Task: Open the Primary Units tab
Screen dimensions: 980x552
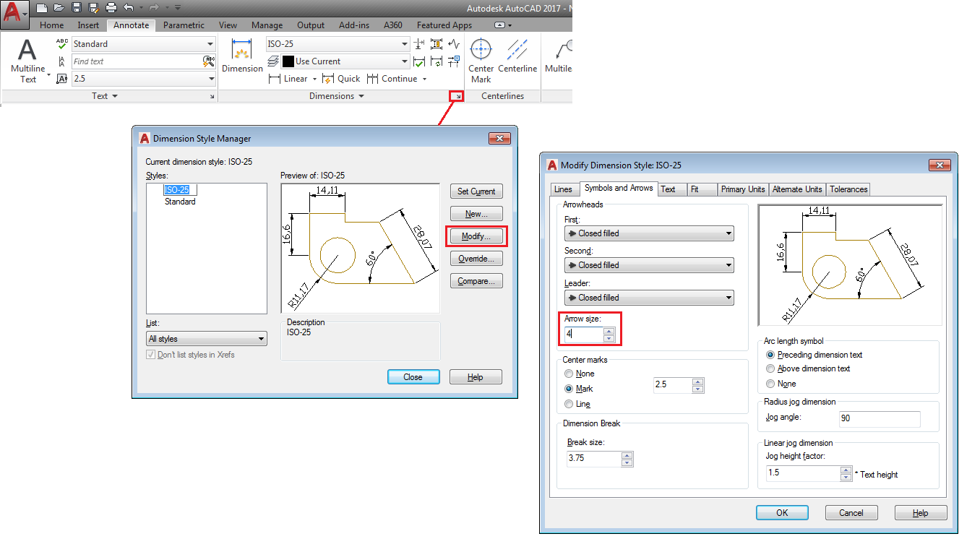Action: (x=743, y=189)
